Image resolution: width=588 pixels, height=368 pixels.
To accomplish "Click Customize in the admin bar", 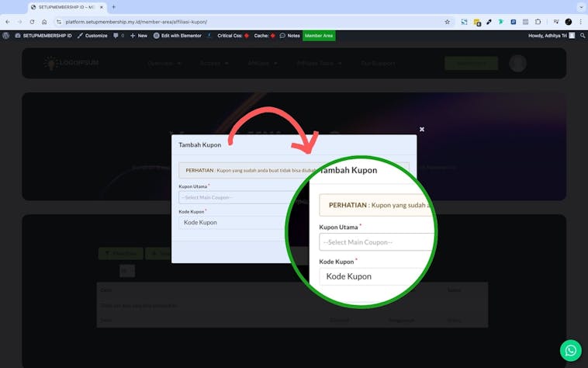I will point(92,36).
